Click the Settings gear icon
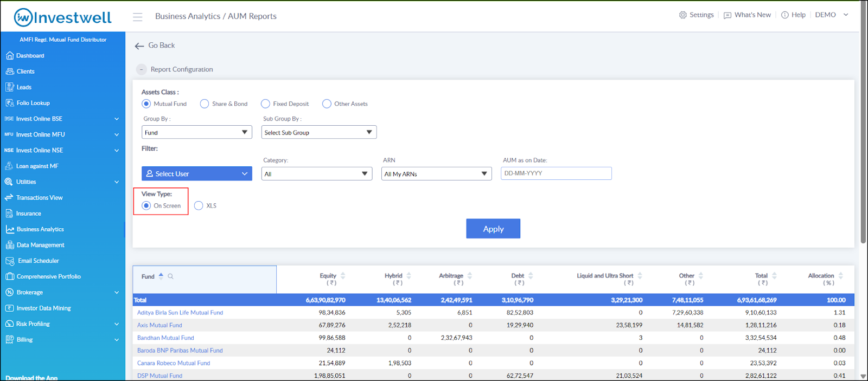 (683, 15)
